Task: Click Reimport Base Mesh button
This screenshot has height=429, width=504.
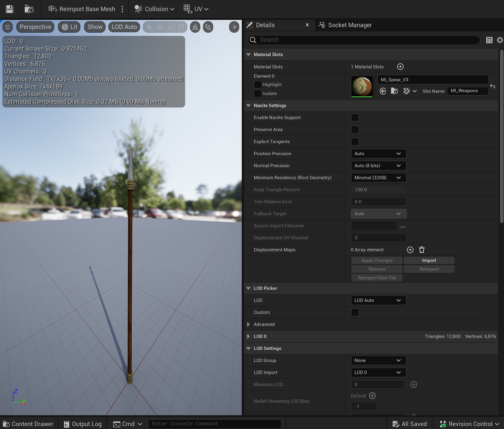Action: [x=82, y=9]
